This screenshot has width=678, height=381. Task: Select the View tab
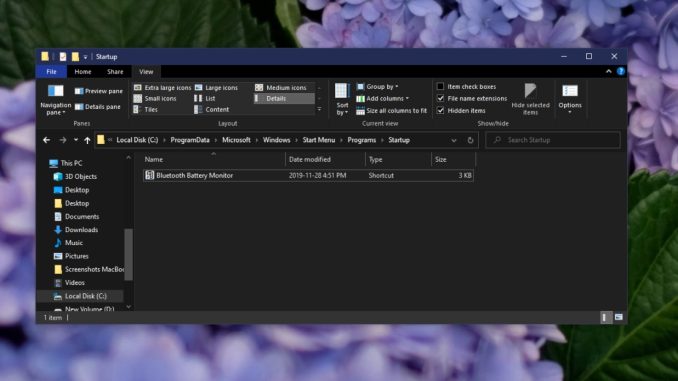click(x=146, y=72)
